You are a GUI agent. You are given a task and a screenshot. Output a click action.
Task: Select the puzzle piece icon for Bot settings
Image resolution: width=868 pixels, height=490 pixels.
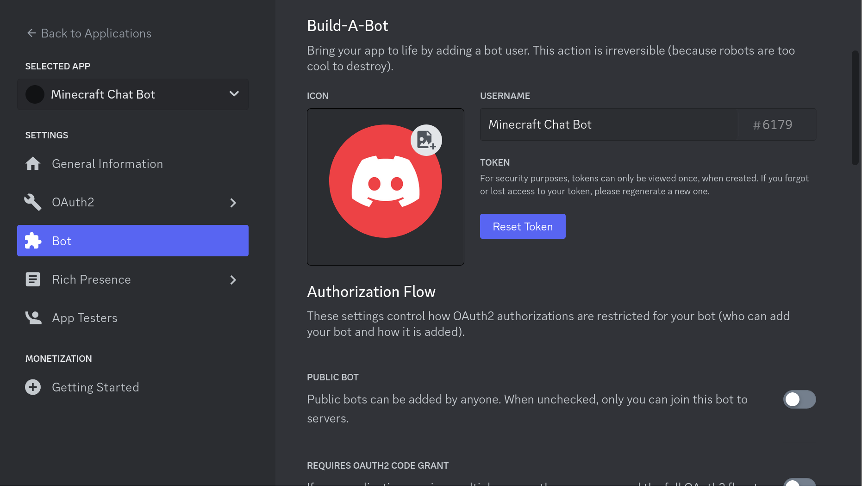click(33, 241)
